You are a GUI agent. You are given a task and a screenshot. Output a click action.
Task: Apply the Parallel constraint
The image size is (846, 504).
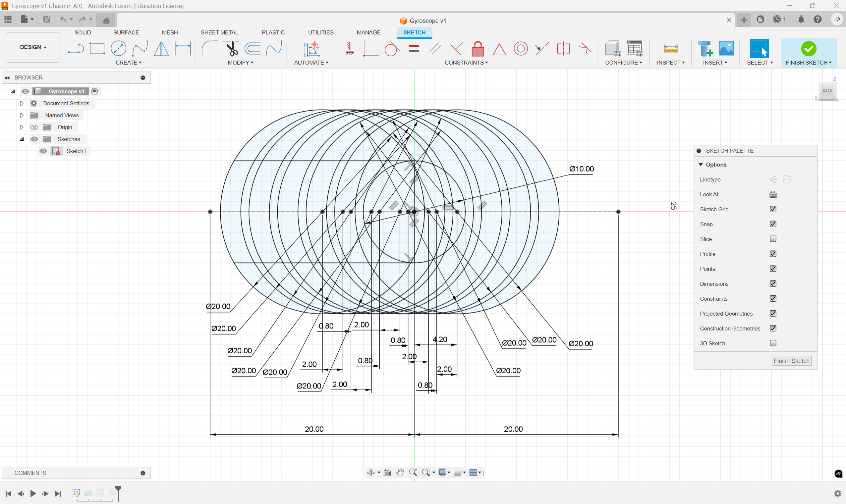[x=435, y=49]
